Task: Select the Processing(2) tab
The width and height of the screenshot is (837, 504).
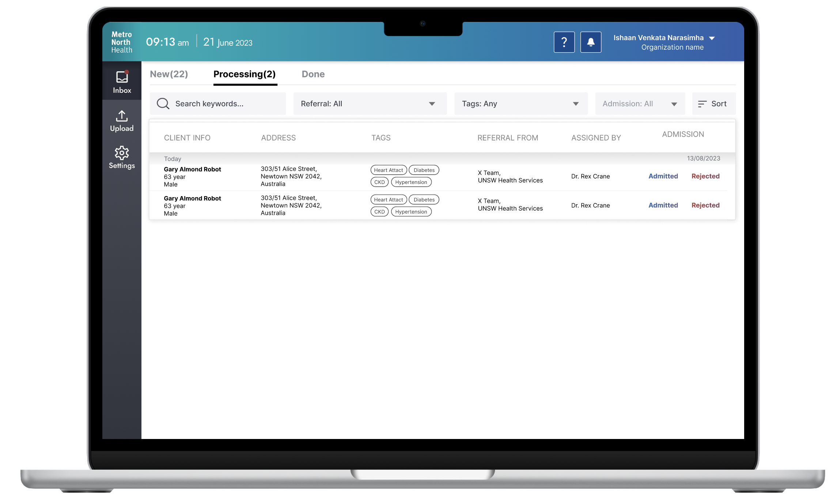Action: 245,74
